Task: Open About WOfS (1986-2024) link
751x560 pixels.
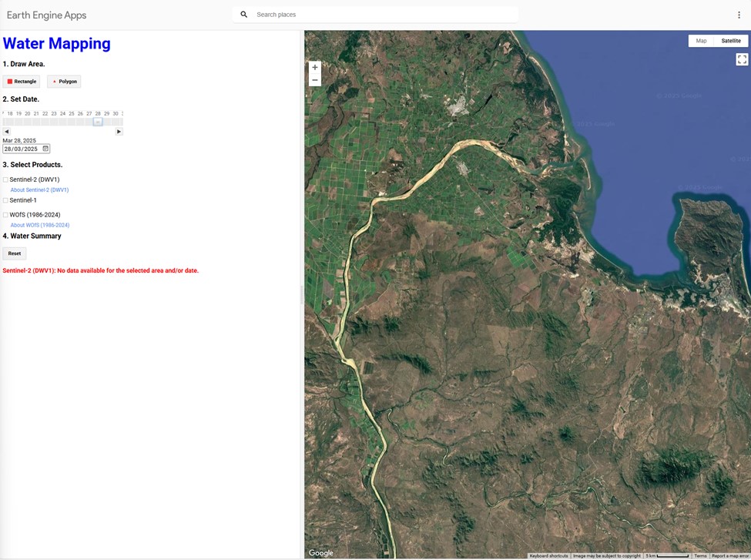Action: click(40, 225)
